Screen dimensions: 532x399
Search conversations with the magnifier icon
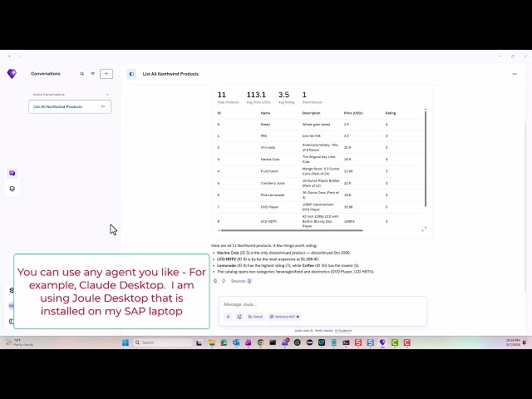point(81,74)
